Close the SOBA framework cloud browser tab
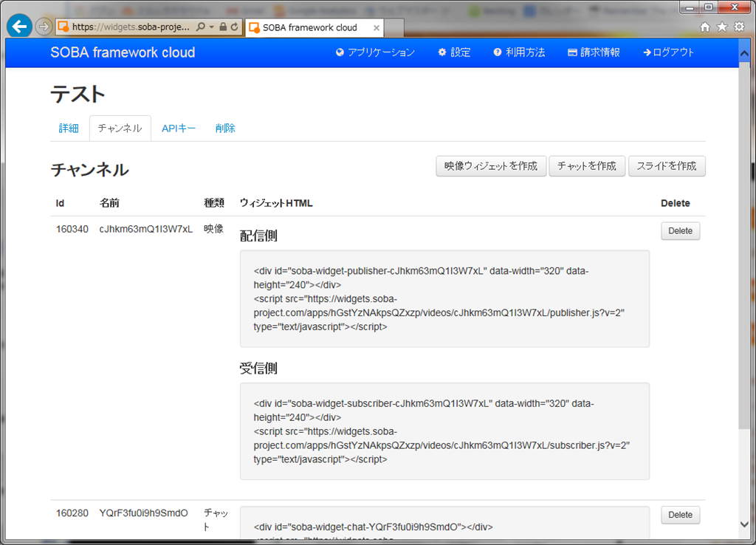The height and width of the screenshot is (545, 756). tap(377, 28)
